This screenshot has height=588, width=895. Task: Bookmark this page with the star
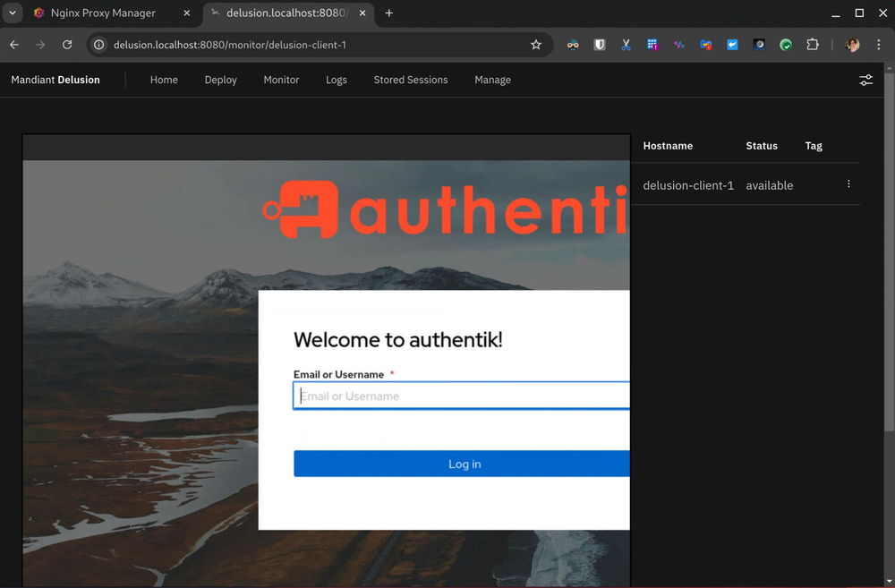click(x=535, y=45)
